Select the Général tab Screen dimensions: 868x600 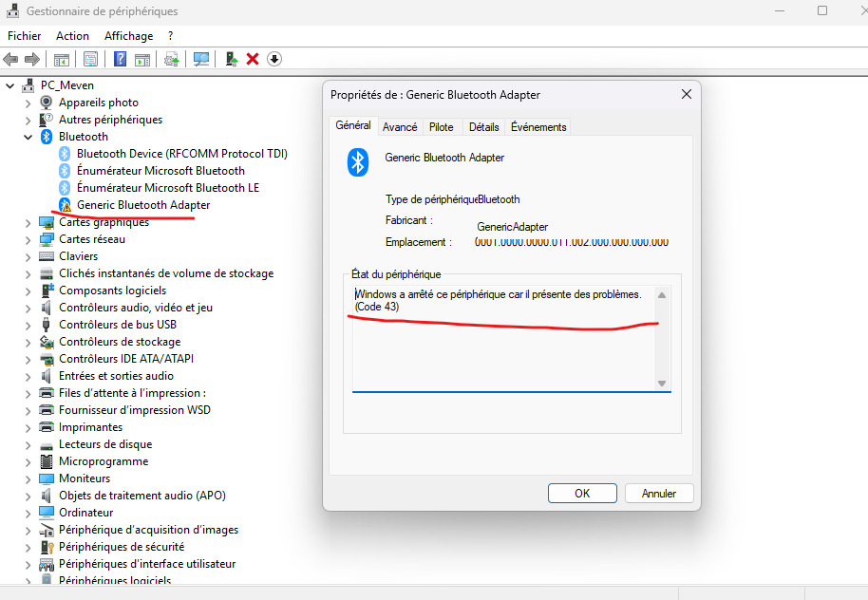pyautogui.click(x=353, y=125)
